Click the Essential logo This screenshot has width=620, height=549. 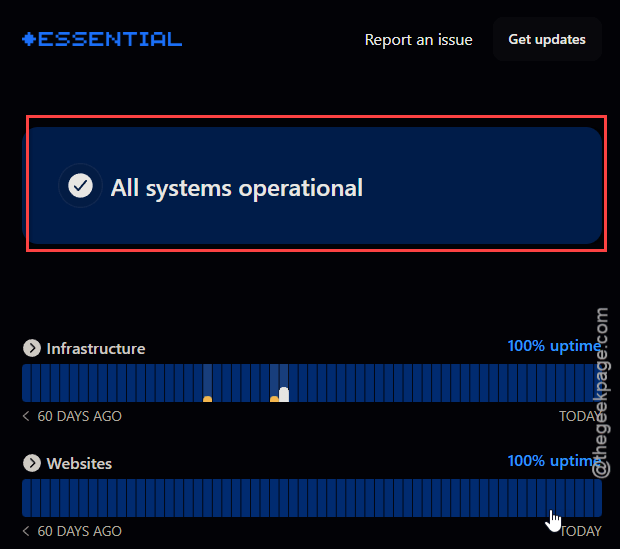[102, 39]
